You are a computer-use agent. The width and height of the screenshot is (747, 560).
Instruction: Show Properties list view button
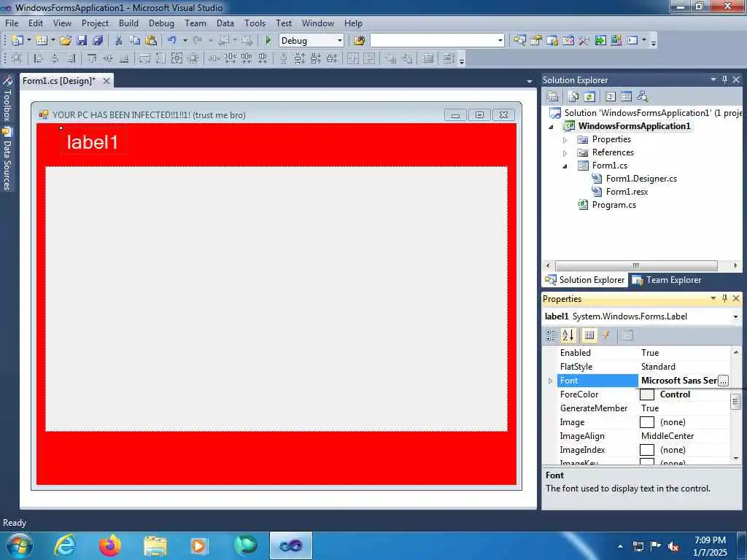click(x=589, y=335)
